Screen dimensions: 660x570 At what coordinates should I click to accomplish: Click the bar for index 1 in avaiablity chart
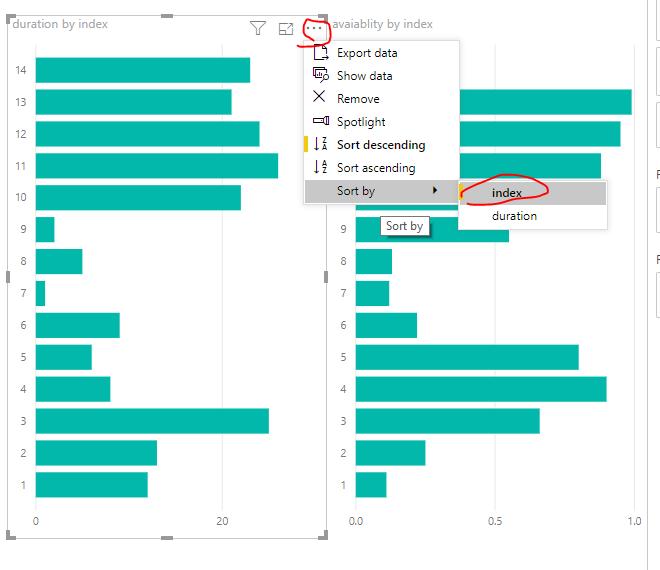pos(371,485)
